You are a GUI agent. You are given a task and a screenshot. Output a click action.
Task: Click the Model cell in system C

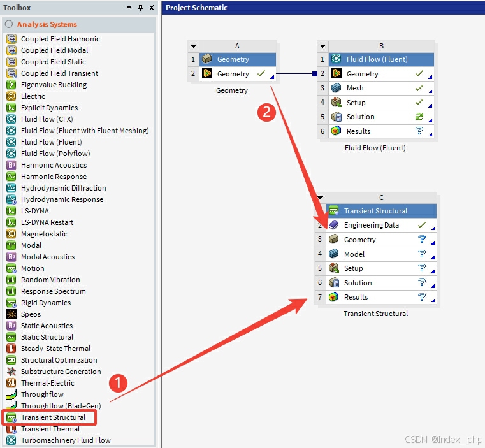point(381,254)
